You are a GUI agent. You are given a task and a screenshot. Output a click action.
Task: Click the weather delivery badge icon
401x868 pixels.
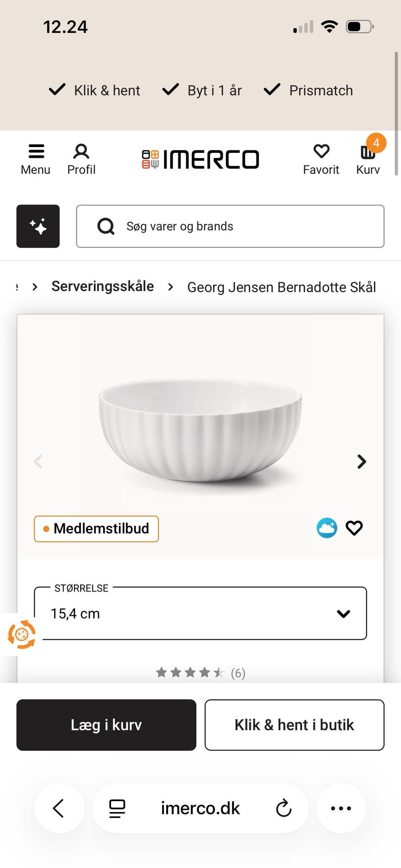tap(327, 528)
